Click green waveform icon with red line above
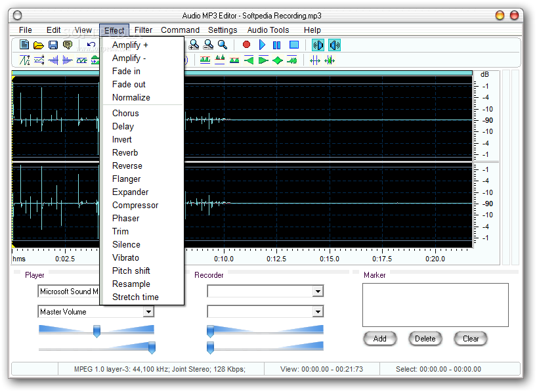The width and height of the screenshot is (537, 392). click(x=219, y=60)
